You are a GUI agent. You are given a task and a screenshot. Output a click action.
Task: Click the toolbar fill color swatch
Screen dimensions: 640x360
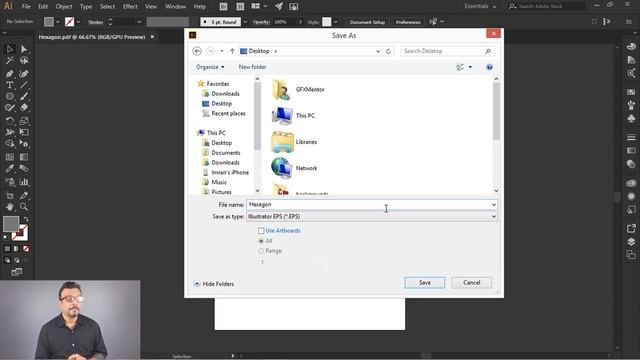tap(11, 224)
